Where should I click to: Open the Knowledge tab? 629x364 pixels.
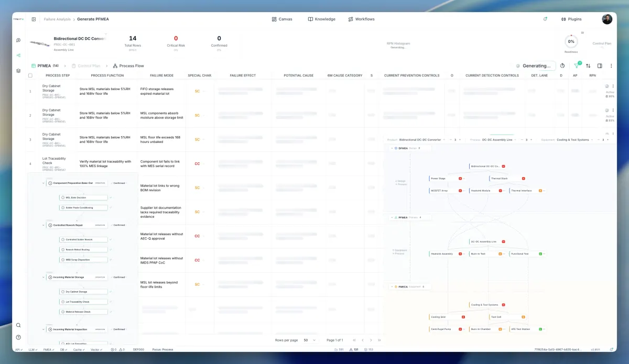pos(322,19)
